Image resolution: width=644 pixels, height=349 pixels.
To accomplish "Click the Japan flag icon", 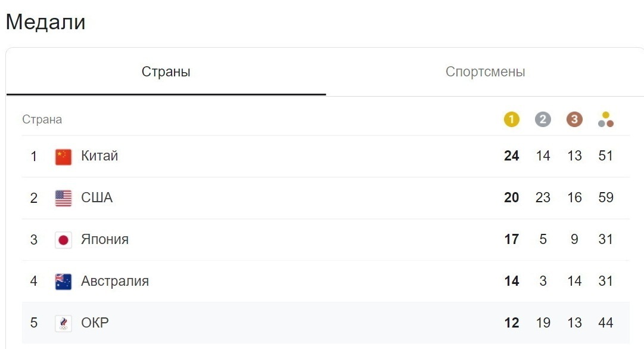I will (63, 240).
